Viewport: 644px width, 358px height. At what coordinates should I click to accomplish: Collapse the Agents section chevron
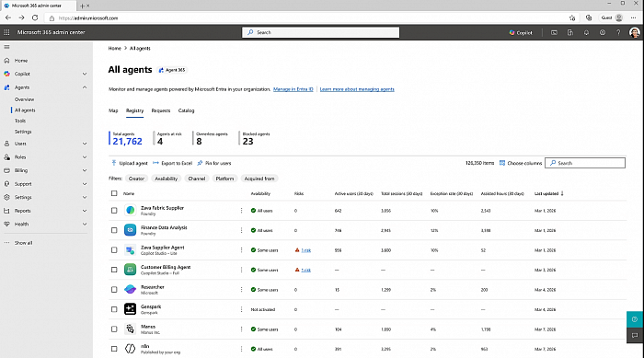point(85,87)
